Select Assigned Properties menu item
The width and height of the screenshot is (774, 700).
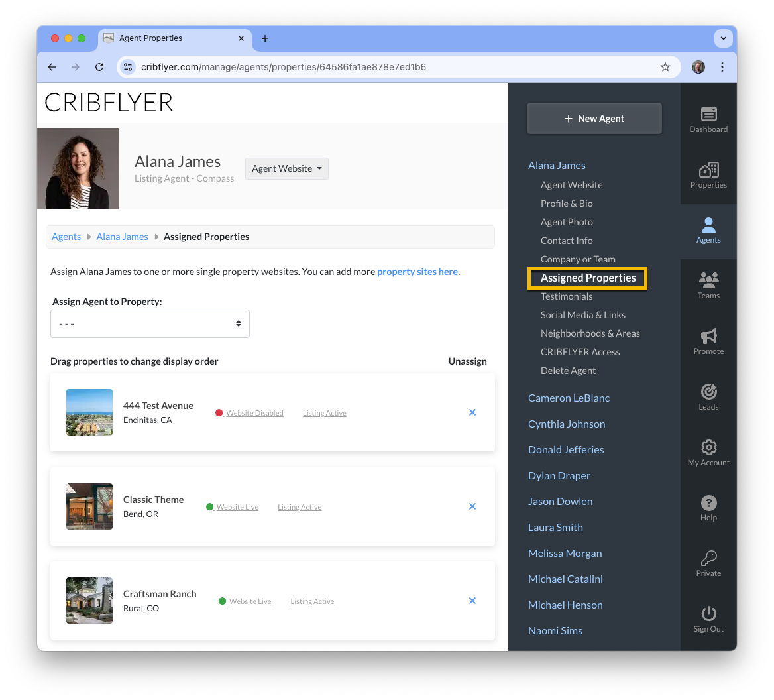[x=587, y=278]
